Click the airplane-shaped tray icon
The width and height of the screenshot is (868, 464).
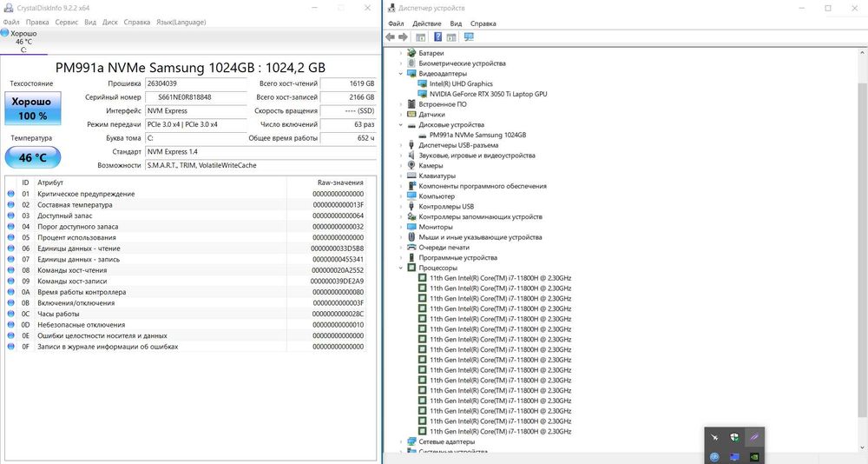click(714, 437)
